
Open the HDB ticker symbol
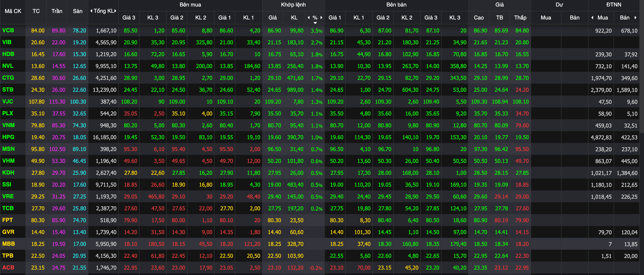8,54
